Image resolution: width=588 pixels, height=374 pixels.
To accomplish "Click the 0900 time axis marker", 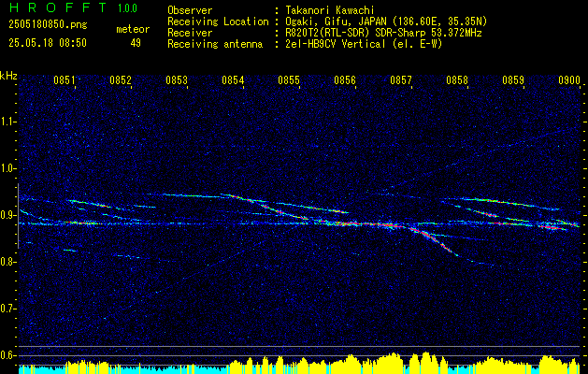I will click(x=569, y=80).
